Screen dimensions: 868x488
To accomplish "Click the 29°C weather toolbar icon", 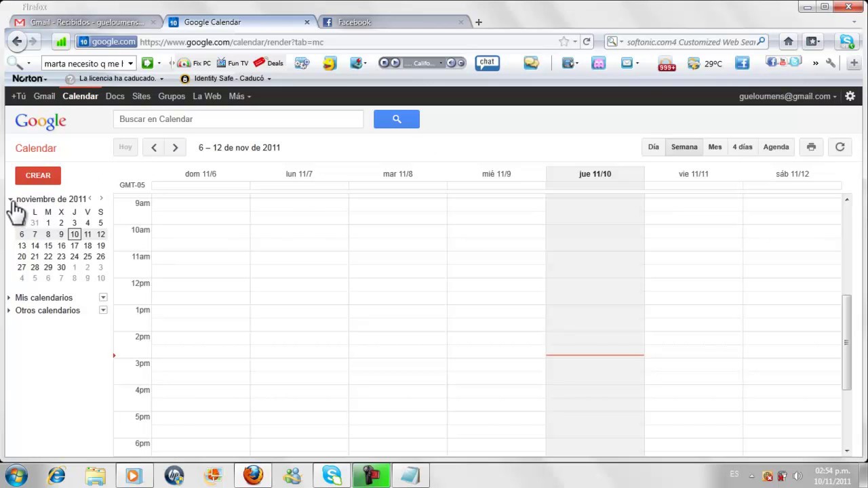I will click(705, 64).
